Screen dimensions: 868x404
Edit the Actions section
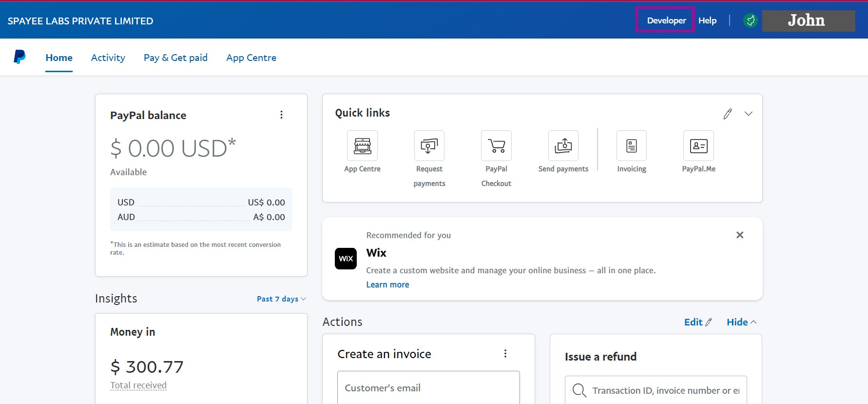tap(698, 322)
